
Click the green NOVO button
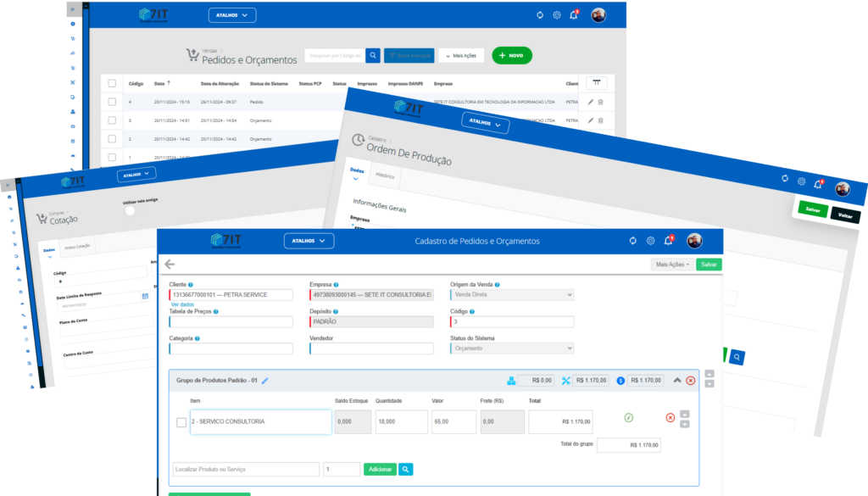pyautogui.click(x=511, y=55)
